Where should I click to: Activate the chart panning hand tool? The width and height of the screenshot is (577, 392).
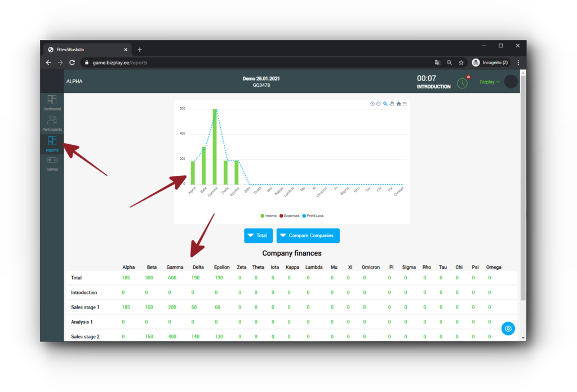[x=392, y=104]
